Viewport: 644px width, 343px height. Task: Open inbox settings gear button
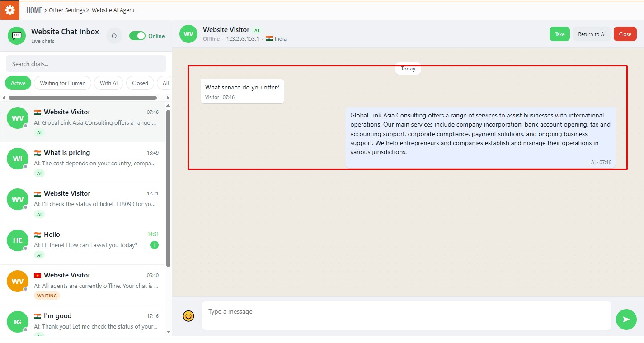[114, 36]
